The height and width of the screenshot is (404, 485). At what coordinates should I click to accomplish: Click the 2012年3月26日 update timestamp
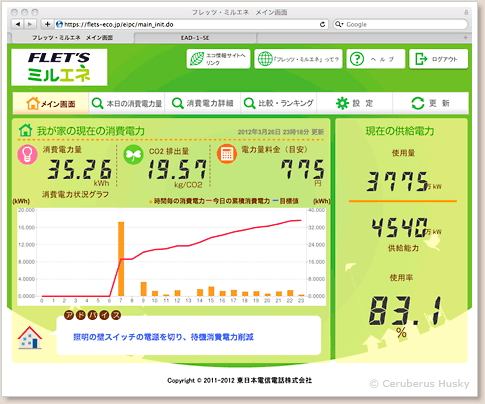[280, 132]
